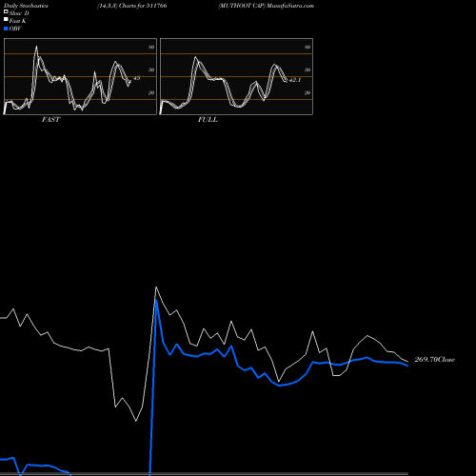This screenshot has height=476, width=476.
Task: Click the 80 axis label in FULL chart
Action: click(307, 47)
